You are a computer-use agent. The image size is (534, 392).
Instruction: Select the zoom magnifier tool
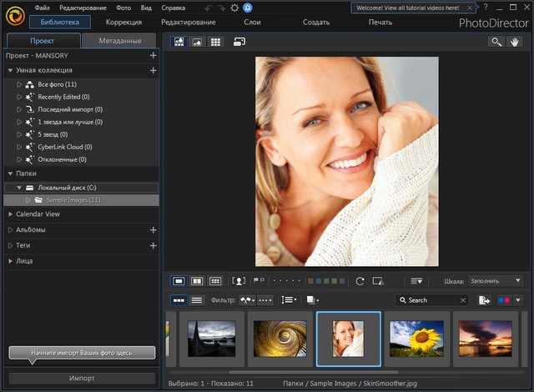click(x=496, y=42)
